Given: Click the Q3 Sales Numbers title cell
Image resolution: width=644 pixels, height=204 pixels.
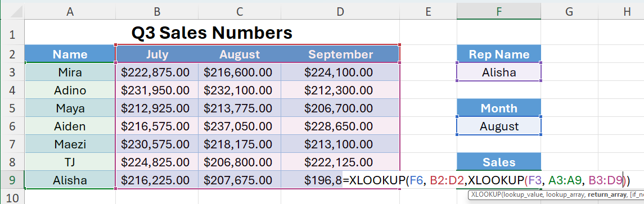Looking at the screenshot, I should (x=212, y=33).
